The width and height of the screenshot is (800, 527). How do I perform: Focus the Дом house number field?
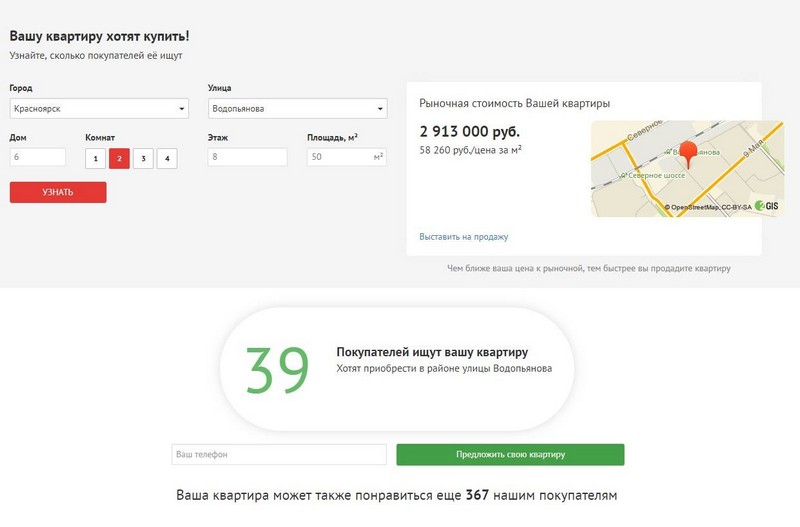[x=38, y=157]
